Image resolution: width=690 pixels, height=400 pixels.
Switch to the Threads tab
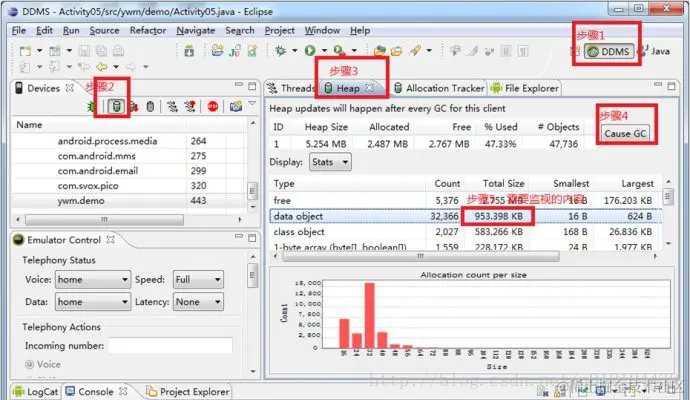(x=291, y=88)
